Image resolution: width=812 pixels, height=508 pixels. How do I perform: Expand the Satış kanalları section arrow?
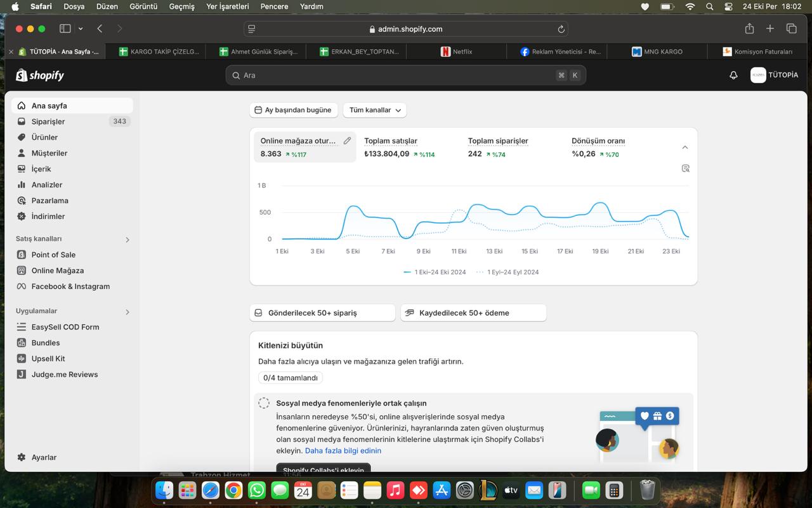click(128, 239)
